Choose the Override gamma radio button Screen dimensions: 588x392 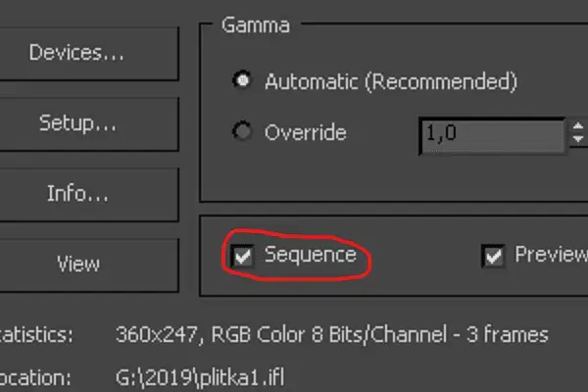(241, 131)
